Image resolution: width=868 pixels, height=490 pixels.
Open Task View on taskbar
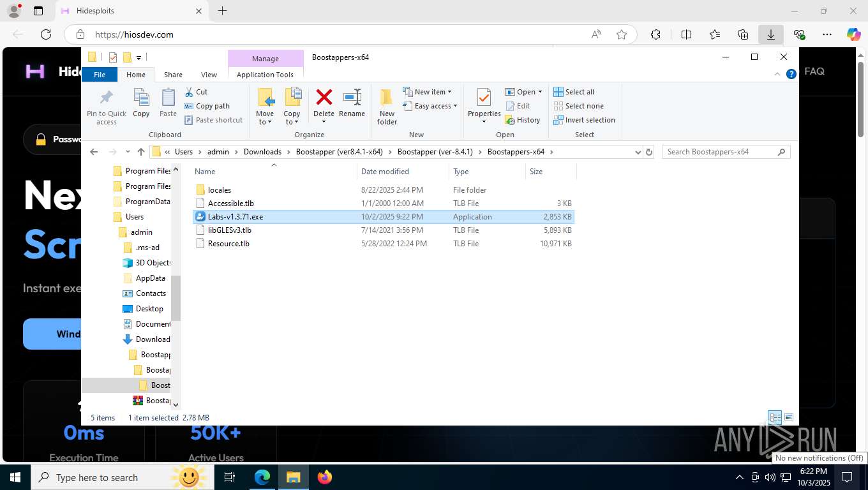click(230, 477)
